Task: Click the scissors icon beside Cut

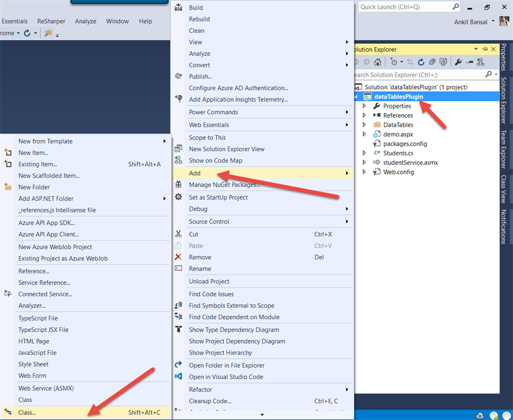Action: point(178,234)
